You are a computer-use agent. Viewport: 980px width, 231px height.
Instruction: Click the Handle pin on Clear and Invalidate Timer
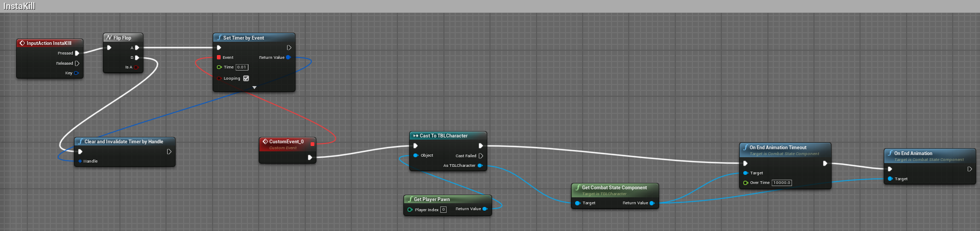(x=80, y=161)
